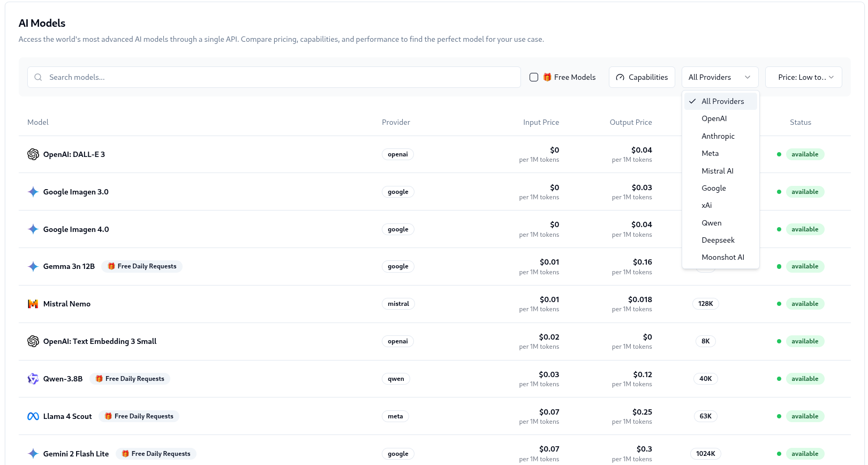Click the gift icon in Llama 4 Scout's badge
This screenshot has width=868, height=465.
(x=108, y=416)
